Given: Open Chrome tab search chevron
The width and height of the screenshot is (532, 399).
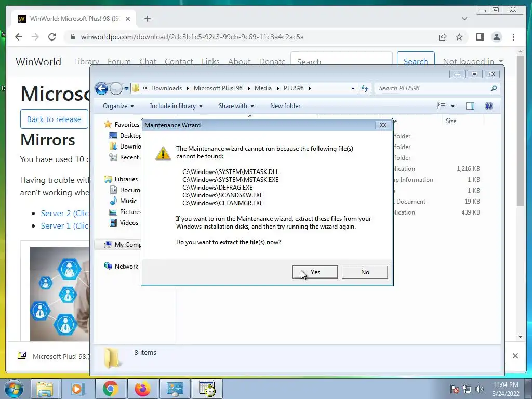Looking at the screenshot, I should click(x=464, y=19).
